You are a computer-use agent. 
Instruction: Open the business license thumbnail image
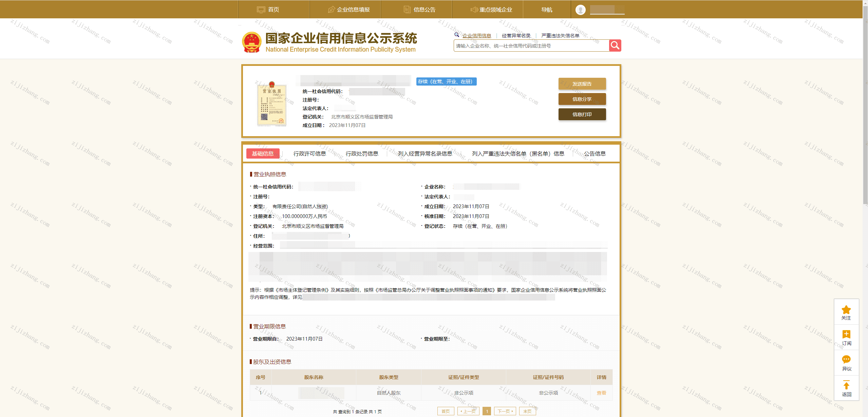pos(272,104)
